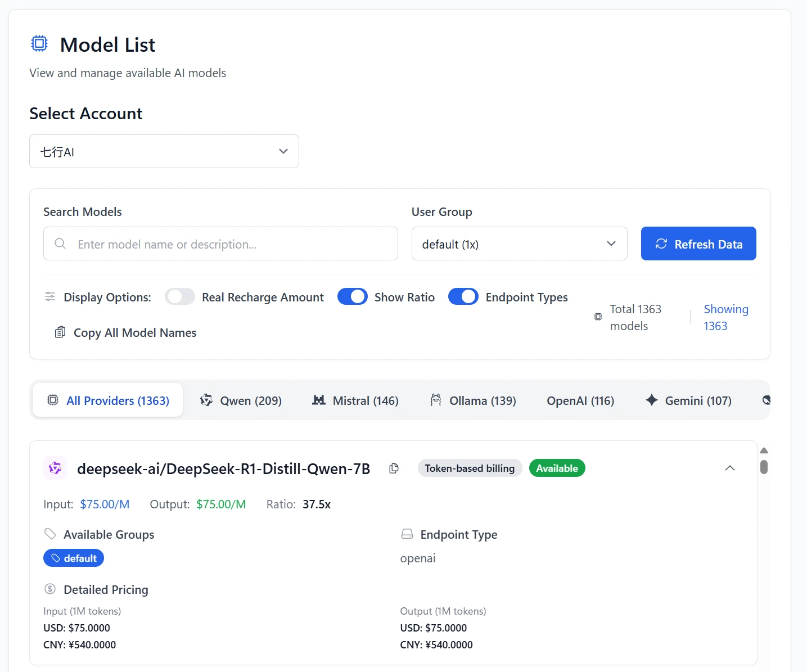Click the Model List chip icon
807x672 pixels.
pyautogui.click(x=39, y=43)
